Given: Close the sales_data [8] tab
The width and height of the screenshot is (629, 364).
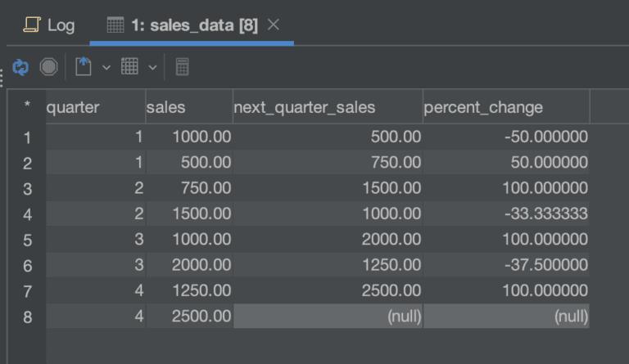Looking at the screenshot, I should 274,25.
